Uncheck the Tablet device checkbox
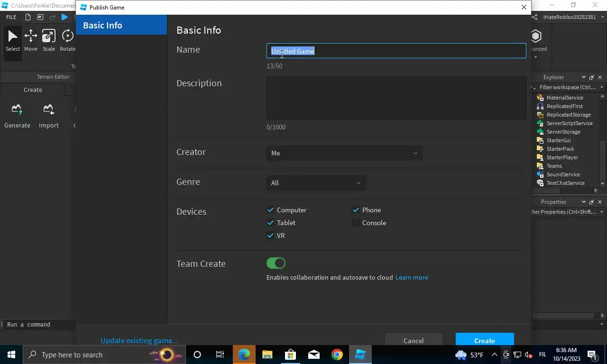The width and height of the screenshot is (607, 364). [x=270, y=223]
